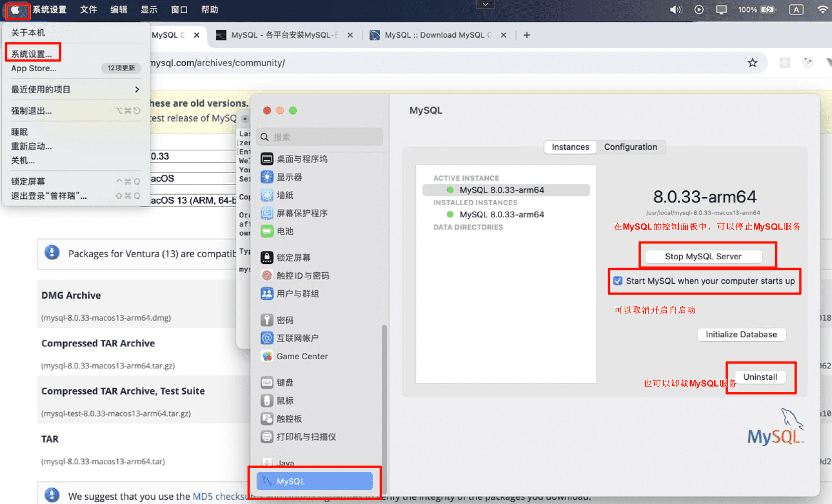Open Battery (电池) settings
Screen dimensions: 832x504
pyautogui.click(x=277, y=231)
